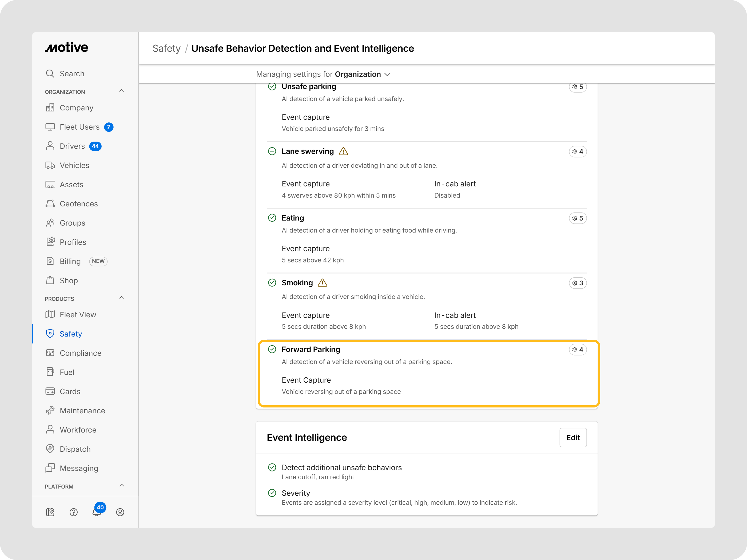
Task: Open Forward Parking settings gear badge
Action: [x=578, y=350]
